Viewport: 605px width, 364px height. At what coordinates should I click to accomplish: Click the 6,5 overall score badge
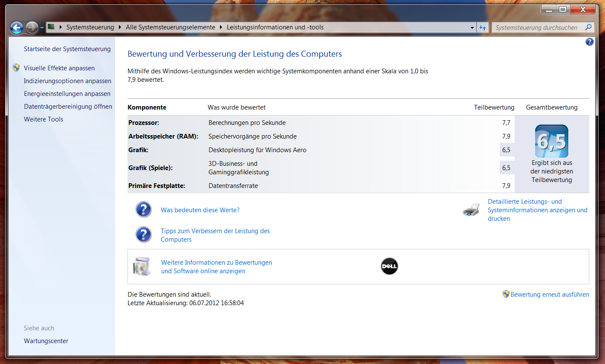click(x=552, y=142)
